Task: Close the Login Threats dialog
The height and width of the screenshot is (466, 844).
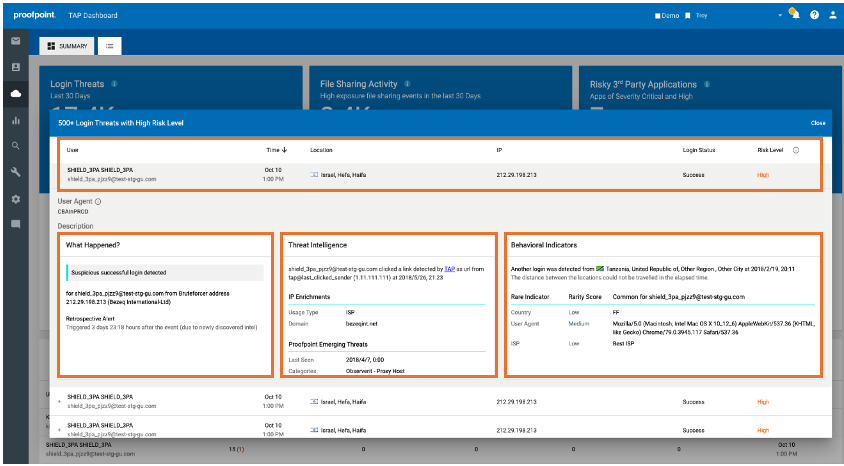Action: [x=818, y=123]
